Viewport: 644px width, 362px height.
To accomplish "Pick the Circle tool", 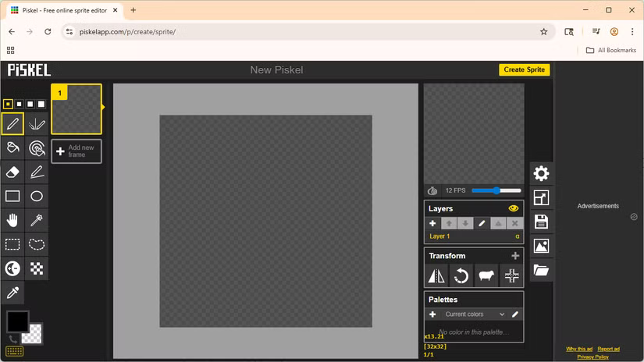I will (x=37, y=196).
